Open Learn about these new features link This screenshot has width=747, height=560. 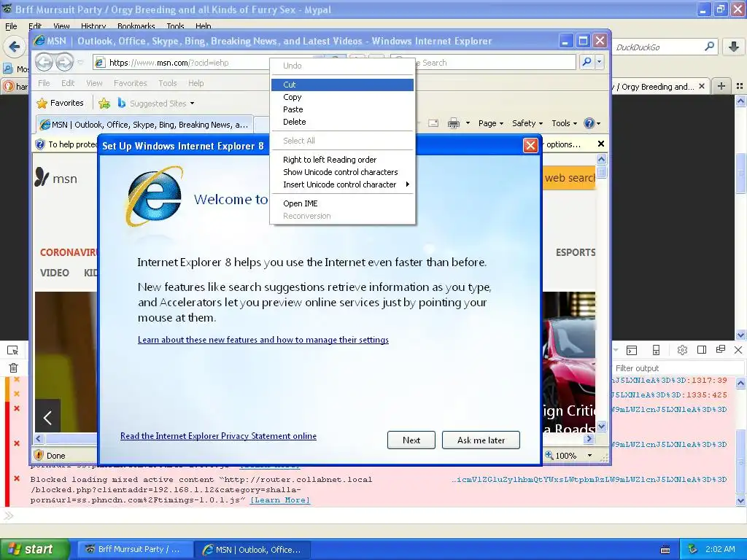click(263, 340)
